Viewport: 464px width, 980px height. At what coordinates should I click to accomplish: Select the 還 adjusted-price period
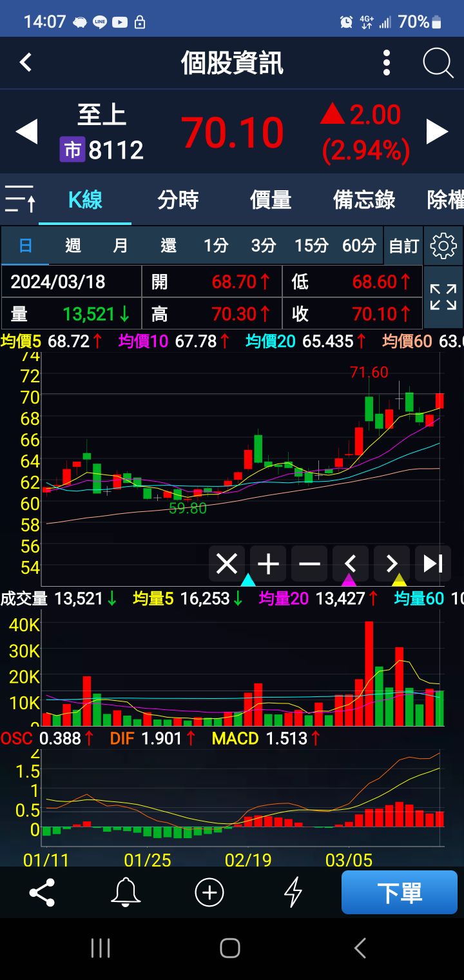pos(168,246)
